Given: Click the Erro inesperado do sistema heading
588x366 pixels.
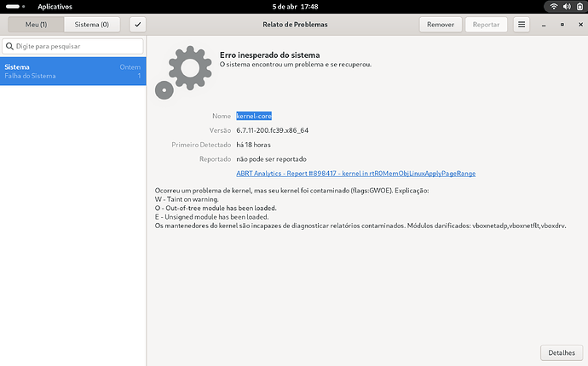Looking at the screenshot, I should pos(269,55).
